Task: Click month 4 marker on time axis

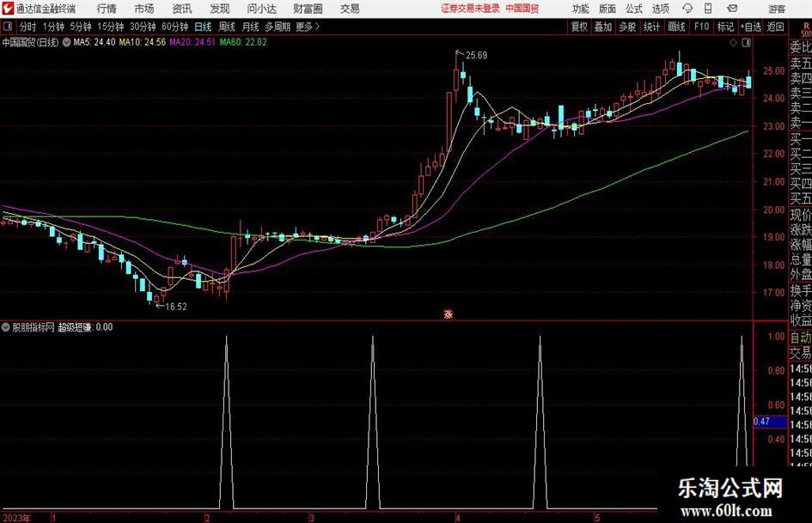Action: 458,518
